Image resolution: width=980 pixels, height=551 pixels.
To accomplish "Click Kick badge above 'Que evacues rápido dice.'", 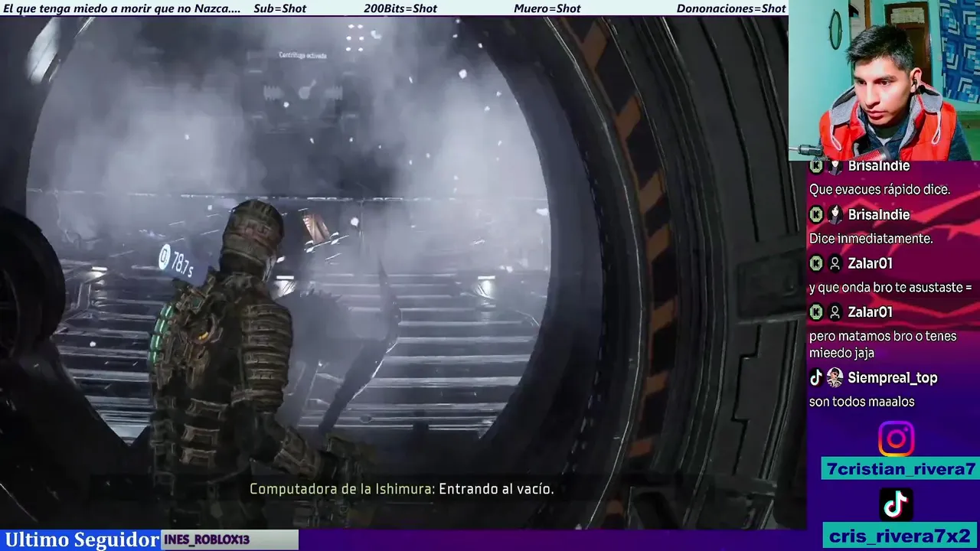I will pyautogui.click(x=816, y=166).
